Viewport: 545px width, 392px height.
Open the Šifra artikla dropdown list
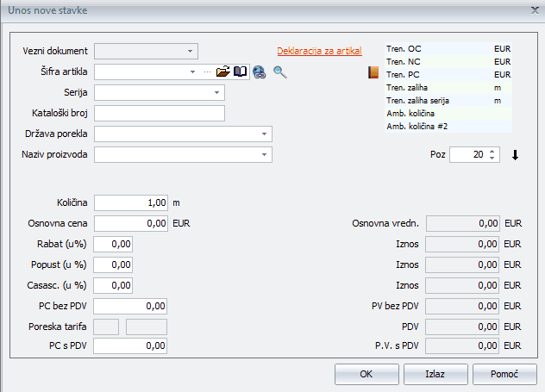[193, 72]
